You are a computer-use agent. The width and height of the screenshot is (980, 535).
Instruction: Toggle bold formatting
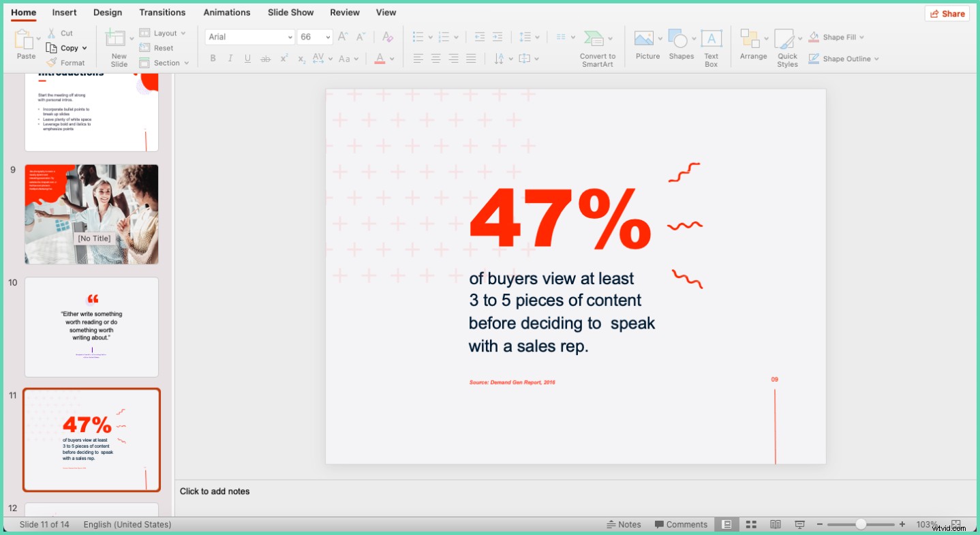point(213,58)
